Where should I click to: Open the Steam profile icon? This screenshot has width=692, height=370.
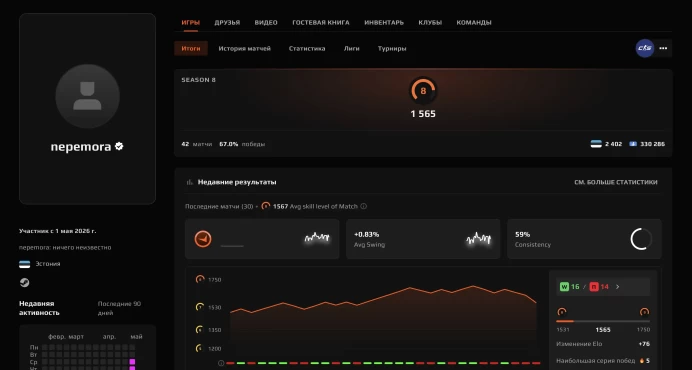pos(25,283)
